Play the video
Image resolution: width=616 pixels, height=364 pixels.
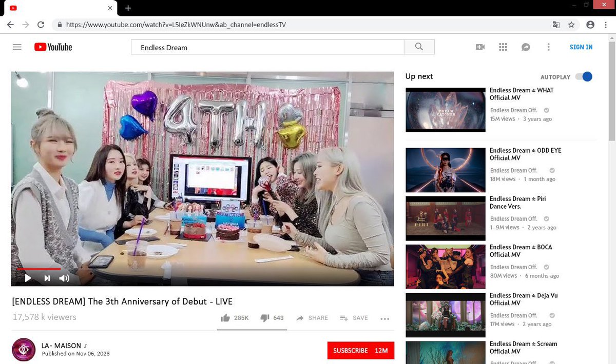(28, 278)
